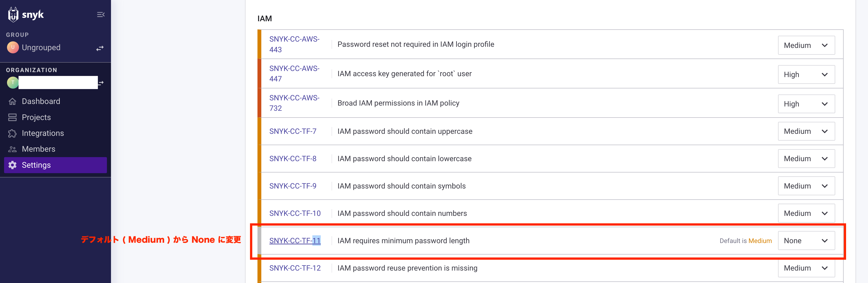Click the Snyk dog logo
Image resolution: width=868 pixels, height=283 pixels.
coord(14,14)
